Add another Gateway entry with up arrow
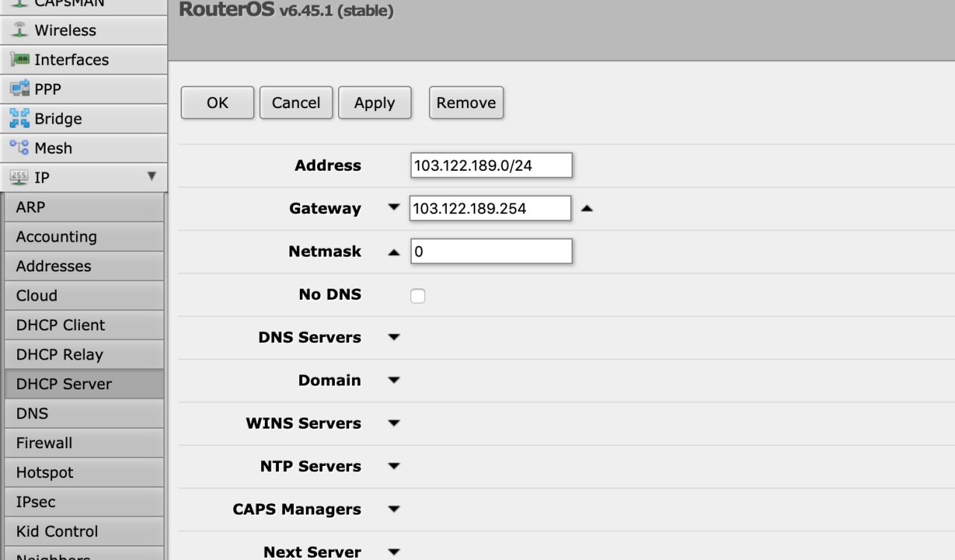 [x=586, y=209]
